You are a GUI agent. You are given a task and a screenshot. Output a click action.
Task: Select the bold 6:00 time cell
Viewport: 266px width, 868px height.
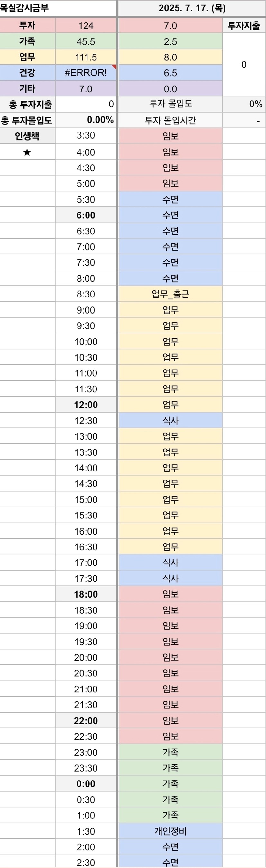86,215
